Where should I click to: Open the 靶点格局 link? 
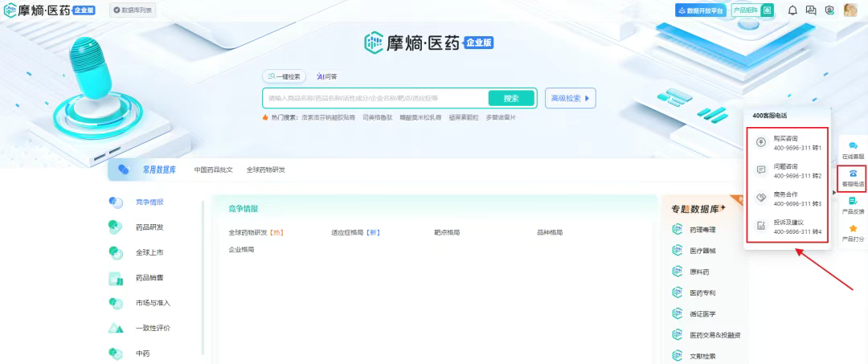click(447, 232)
